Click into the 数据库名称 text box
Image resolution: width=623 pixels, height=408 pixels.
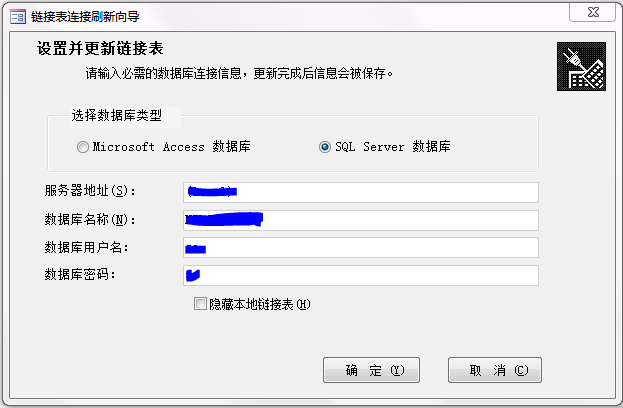click(x=361, y=220)
